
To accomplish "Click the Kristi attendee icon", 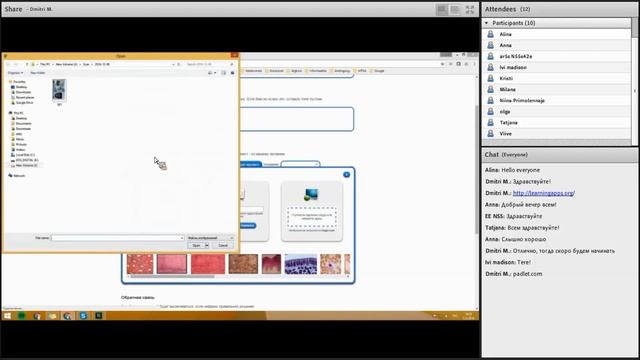I will coord(491,78).
